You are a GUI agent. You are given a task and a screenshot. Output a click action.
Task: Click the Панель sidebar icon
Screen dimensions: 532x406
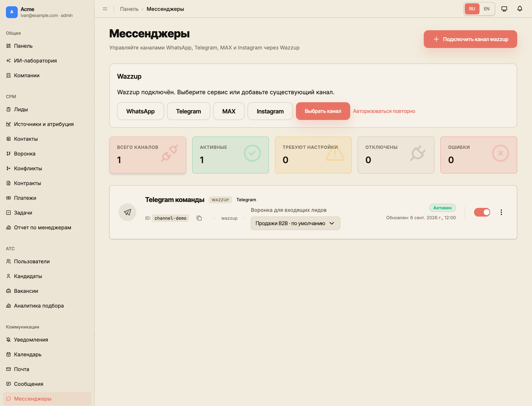9,46
